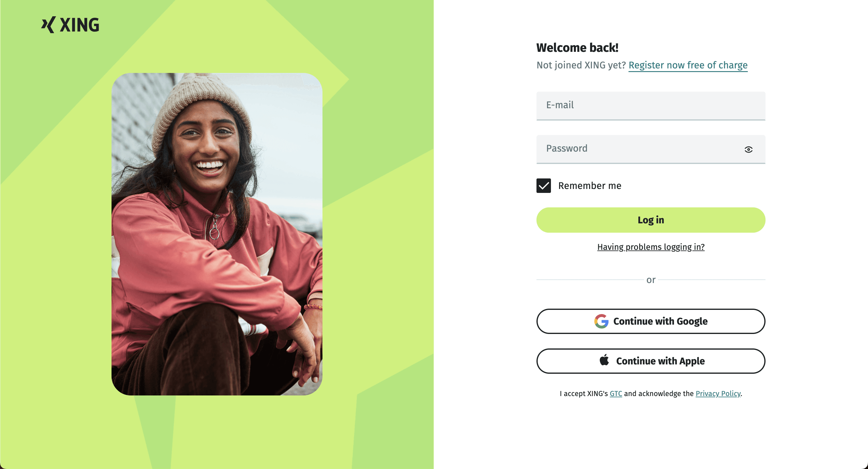This screenshot has width=868, height=469.
Task: Click the 'or' divider text
Action: (x=651, y=280)
